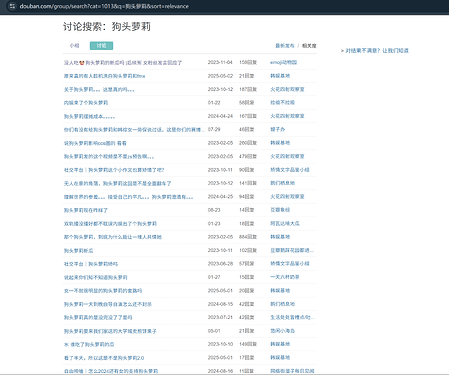Sort results by 相关度
Screen dimensions: 449x375
tap(309, 46)
